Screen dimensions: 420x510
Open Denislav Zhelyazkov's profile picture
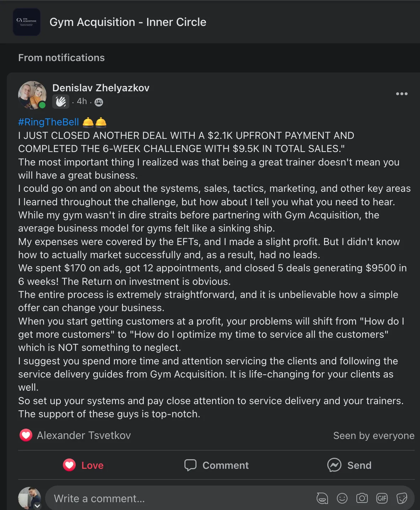[x=32, y=95]
